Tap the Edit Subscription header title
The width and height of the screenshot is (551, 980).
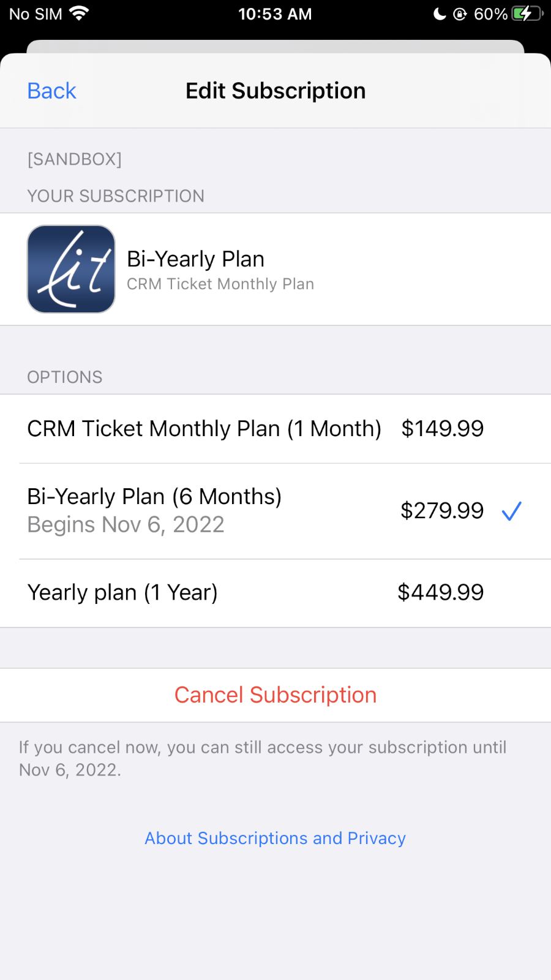click(275, 91)
